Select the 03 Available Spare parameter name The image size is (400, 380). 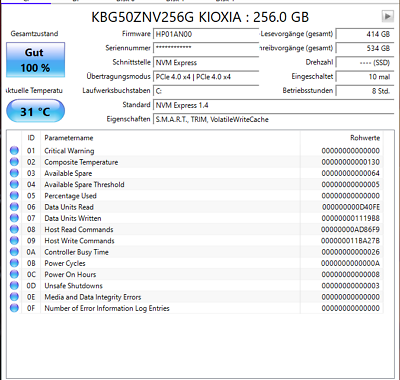click(68, 173)
